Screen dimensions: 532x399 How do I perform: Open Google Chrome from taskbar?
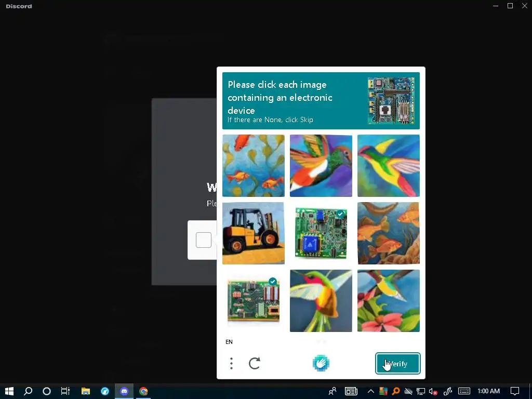143,391
